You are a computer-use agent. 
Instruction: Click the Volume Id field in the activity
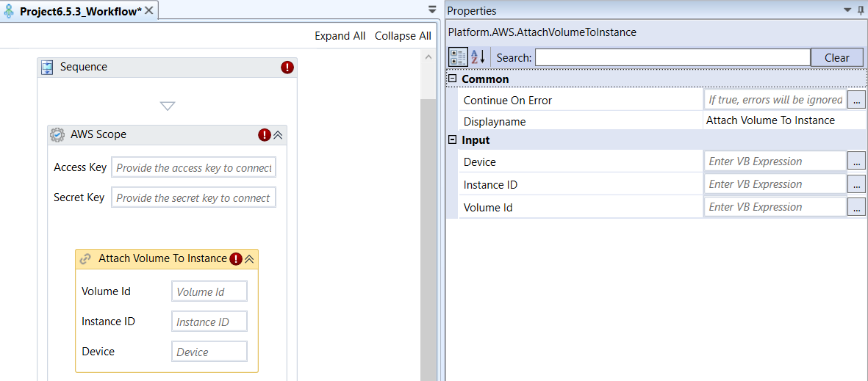point(209,291)
